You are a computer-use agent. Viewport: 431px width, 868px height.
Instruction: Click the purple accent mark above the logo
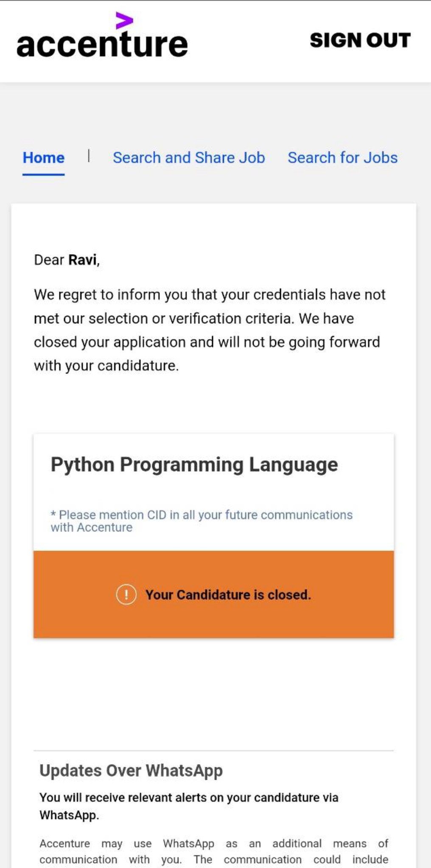coord(124,20)
